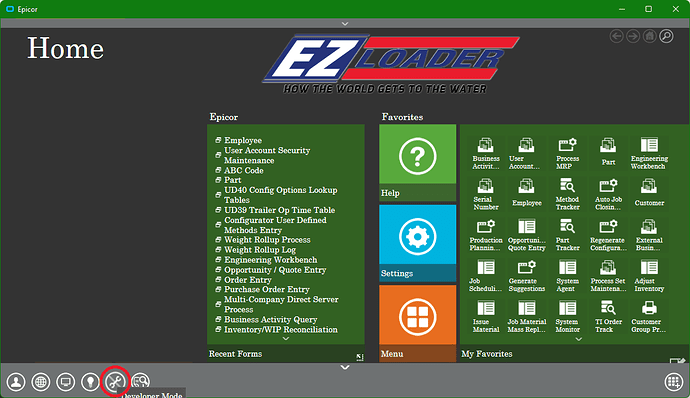This screenshot has width=690, height=398.
Task: Click the Developer Mode wrench icon
Action: click(116, 381)
